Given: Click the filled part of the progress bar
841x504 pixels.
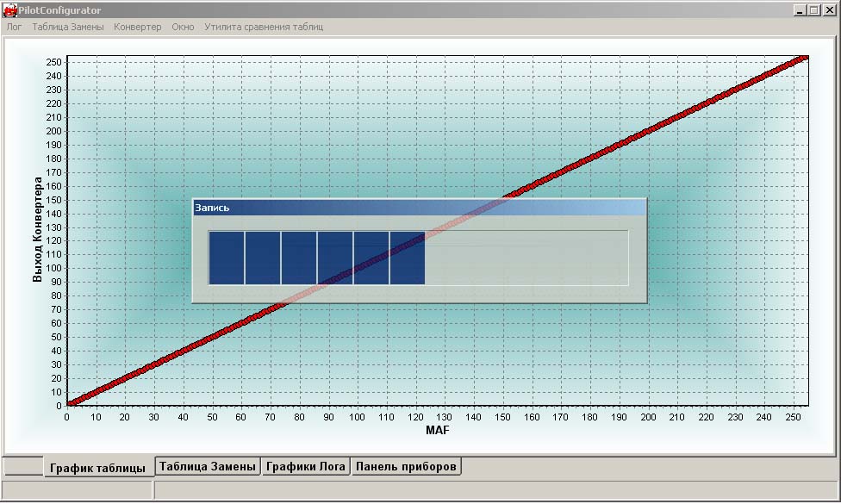Looking at the screenshot, I should [x=316, y=258].
